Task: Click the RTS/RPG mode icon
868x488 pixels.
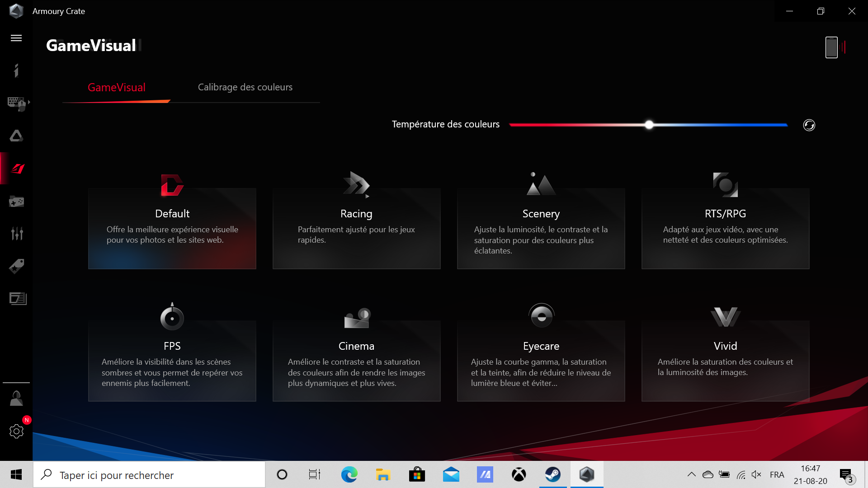Action: pos(725,184)
